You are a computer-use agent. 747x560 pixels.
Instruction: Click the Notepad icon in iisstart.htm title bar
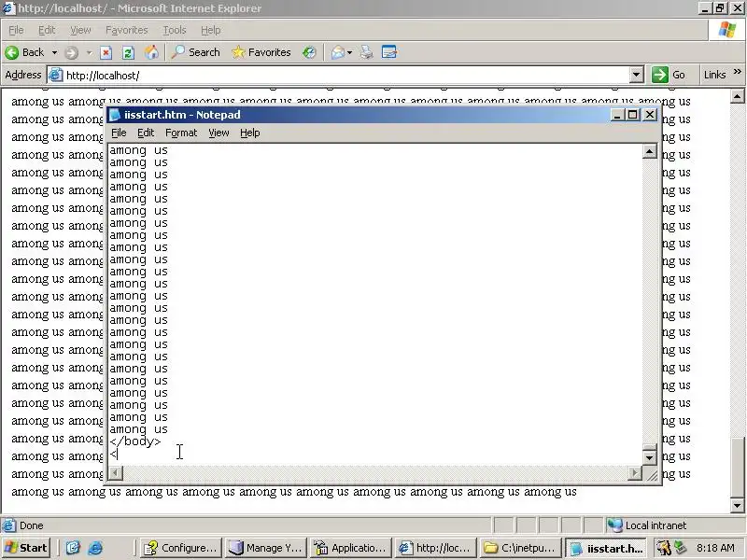(x=115, y=115)
